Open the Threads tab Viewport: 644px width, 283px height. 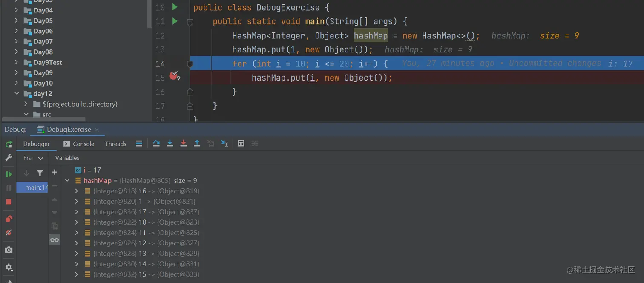point(116,144)
